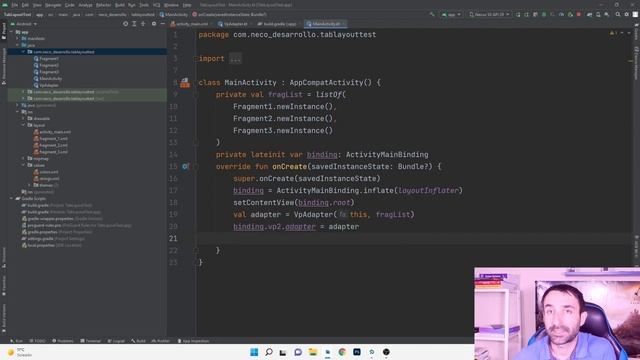Click the MainActivity class gutter icon
640x360 pixels.
pyautogui.click(x=185, y=83)
